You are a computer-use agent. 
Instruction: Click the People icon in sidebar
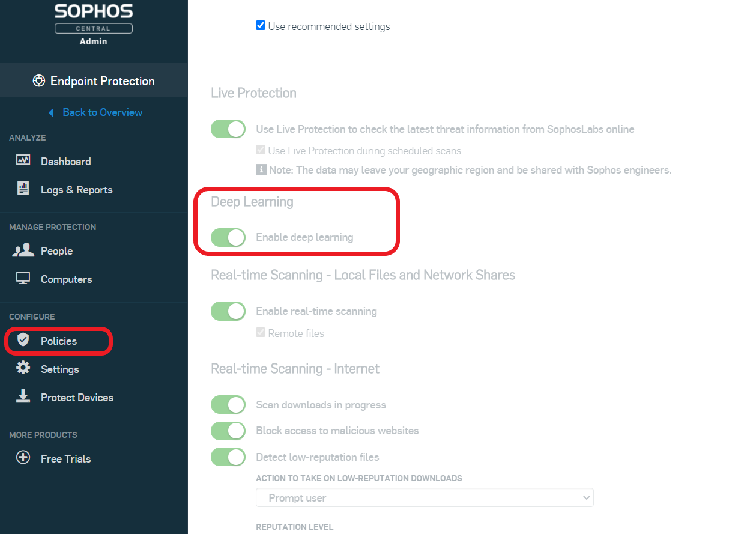point(23,250)
